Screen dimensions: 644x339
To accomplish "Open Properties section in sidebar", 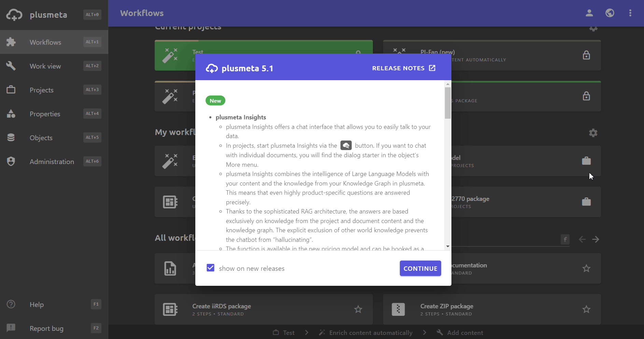I will coord(54,114).
